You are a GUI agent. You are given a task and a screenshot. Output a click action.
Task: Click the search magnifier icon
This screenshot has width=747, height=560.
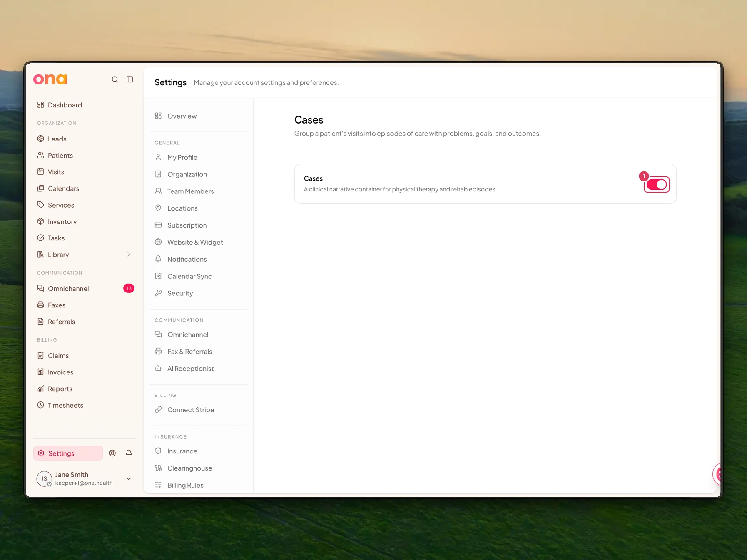[x=115, y=79]
